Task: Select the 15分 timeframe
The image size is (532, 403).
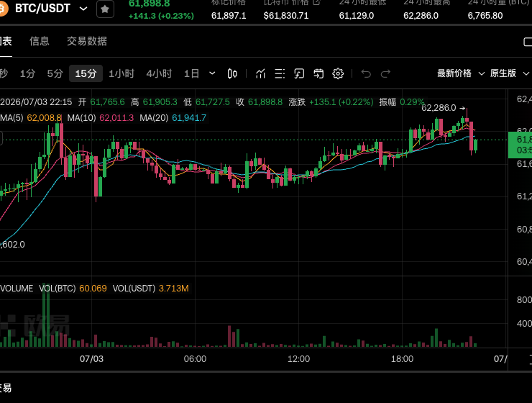Action: pos(86,73)
